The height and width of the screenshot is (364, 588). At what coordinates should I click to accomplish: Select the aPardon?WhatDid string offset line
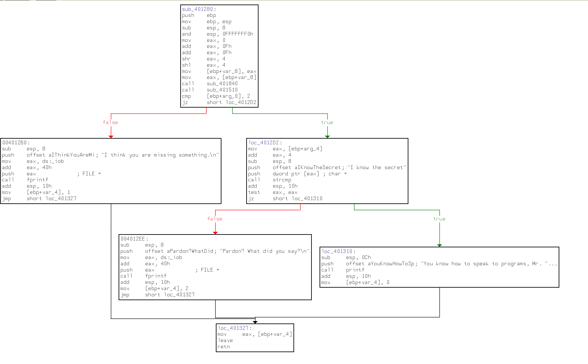coord(215,251)
